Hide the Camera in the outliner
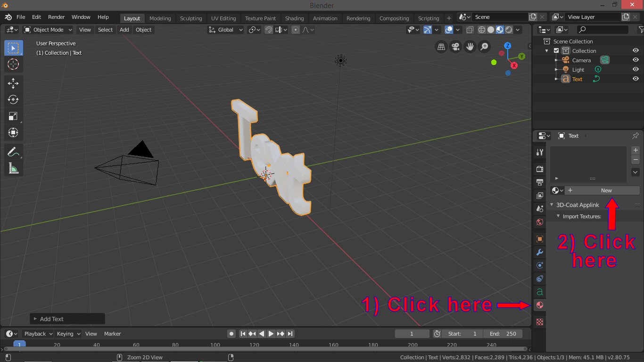Image resolution: width=644 pixels, height=362 pixels. [635, 60]
